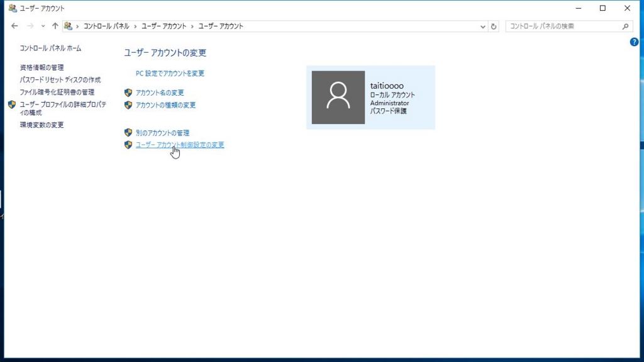
Task: Open コントロール パネル ホーム in sidebar
Action: click(50, 48)
